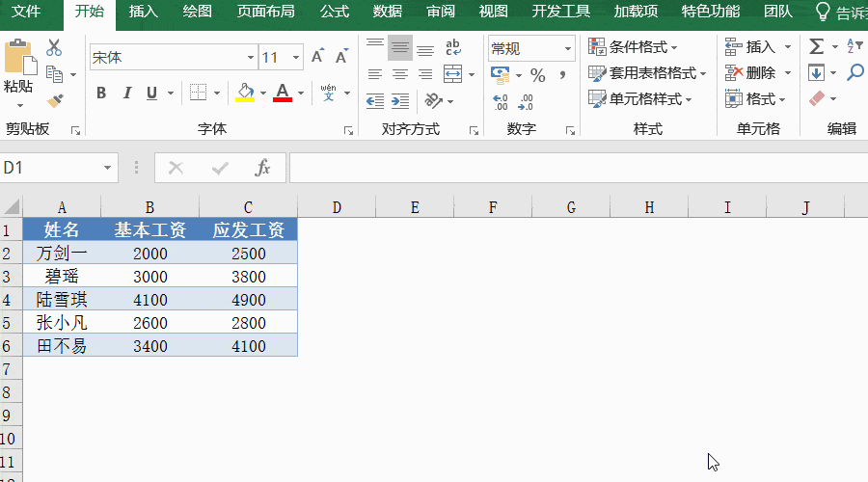The width and height of the screenshot is (868, 482).
Task: Select column D header
Action: click(337, 207)
